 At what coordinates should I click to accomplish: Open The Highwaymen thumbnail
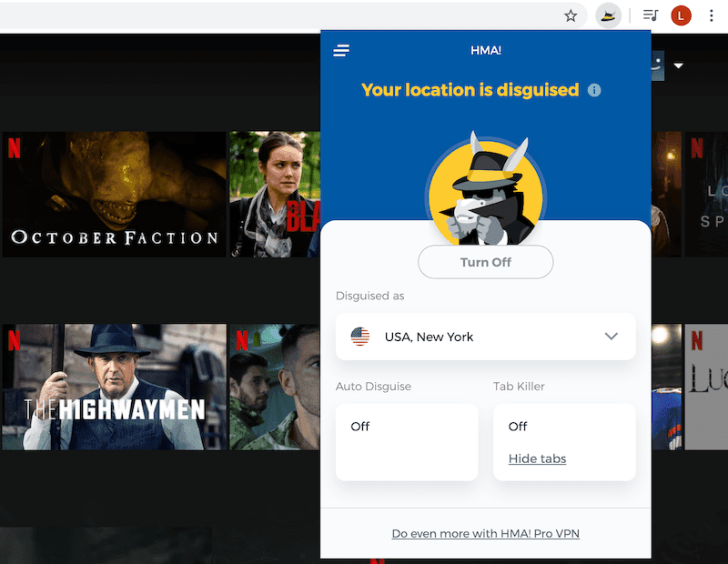[115, 387]
